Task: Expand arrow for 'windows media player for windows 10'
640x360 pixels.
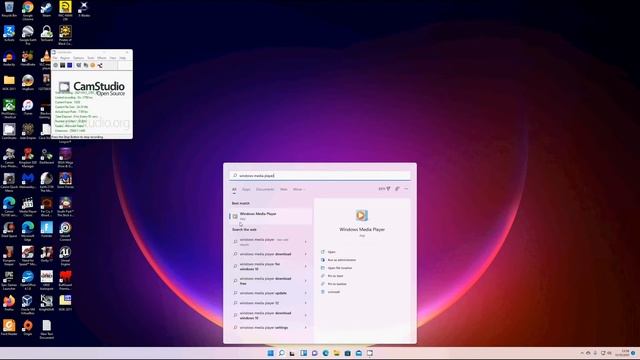Action: coord(306,267)
